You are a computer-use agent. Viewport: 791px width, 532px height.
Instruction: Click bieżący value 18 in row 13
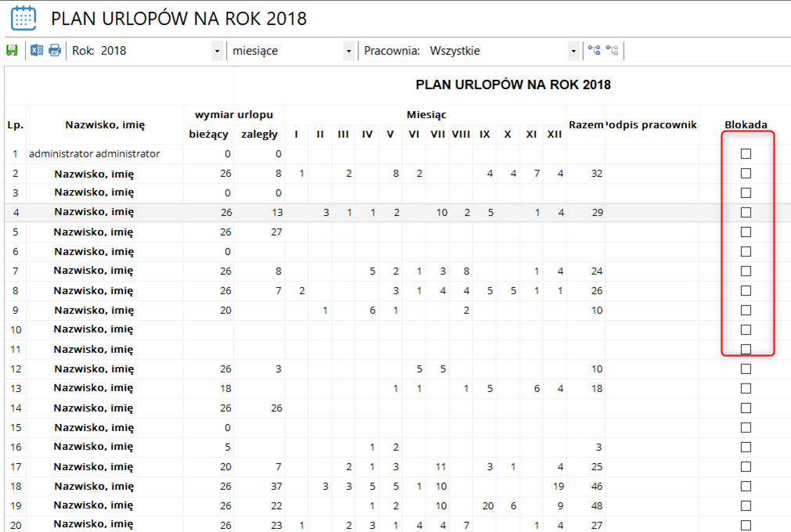tap(225, 388)
